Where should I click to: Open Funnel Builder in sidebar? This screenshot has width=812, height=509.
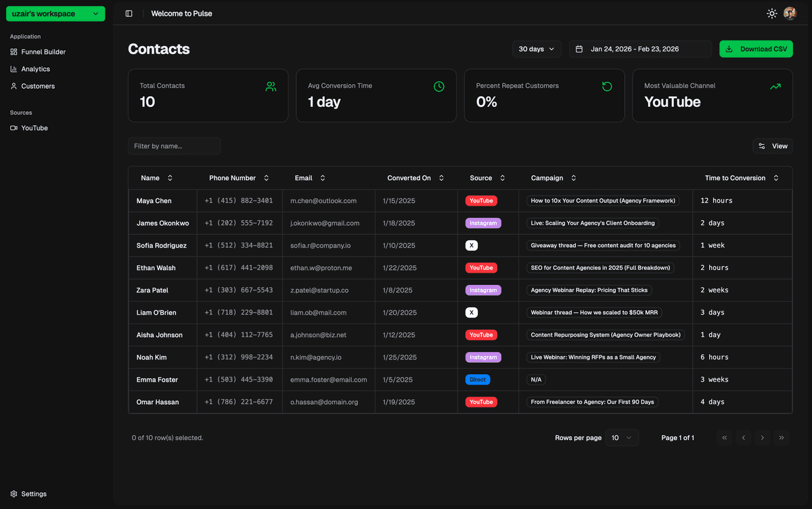pos(43,52)
